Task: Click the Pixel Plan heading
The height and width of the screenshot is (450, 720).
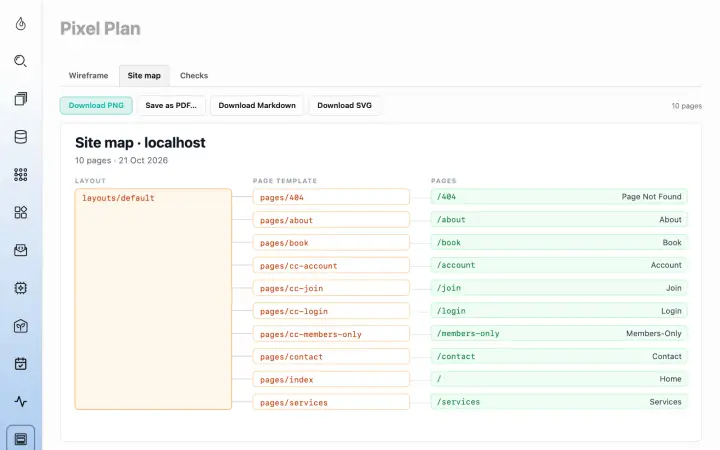Action: tap(100, 28)
